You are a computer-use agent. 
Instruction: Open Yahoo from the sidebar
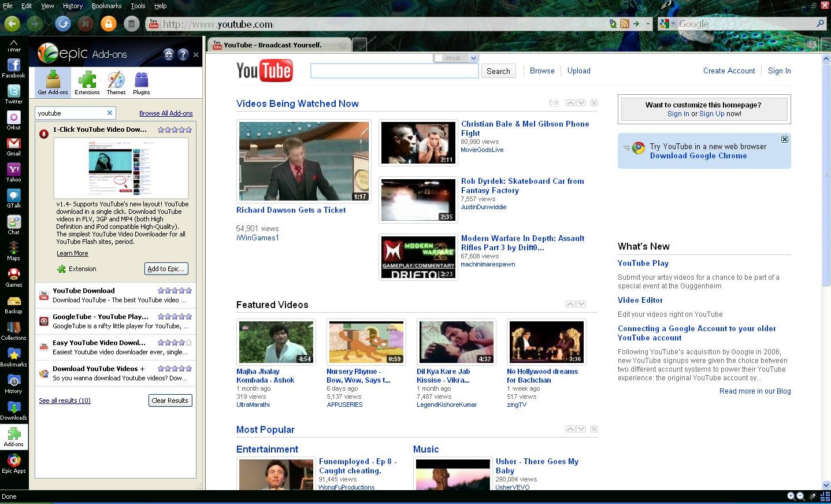coord(13,172)
